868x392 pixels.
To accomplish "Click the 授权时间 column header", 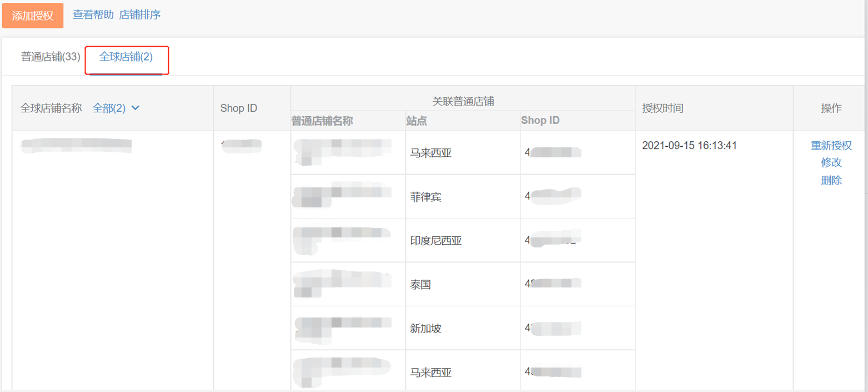I will tap(663, 108).
